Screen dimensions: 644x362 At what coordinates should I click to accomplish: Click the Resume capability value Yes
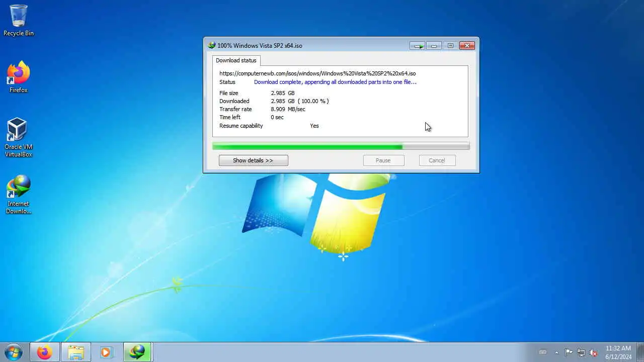point(314,126)
